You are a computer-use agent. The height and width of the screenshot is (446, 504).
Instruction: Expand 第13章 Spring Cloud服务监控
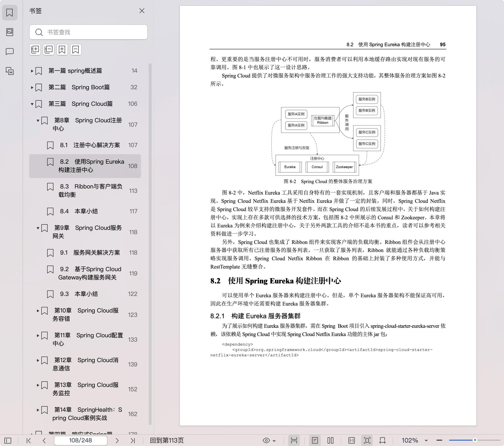(x=38, y=385)
